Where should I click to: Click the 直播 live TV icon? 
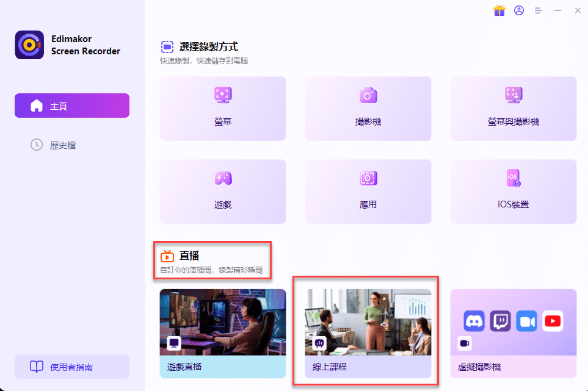coord(167,256)
